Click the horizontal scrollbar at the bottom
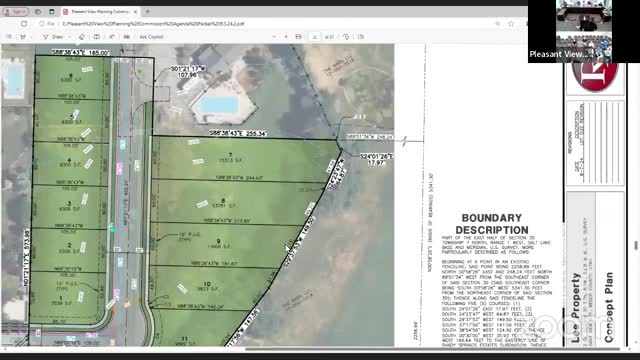Viewport: 640px width, 360px height. pos(433,349)
